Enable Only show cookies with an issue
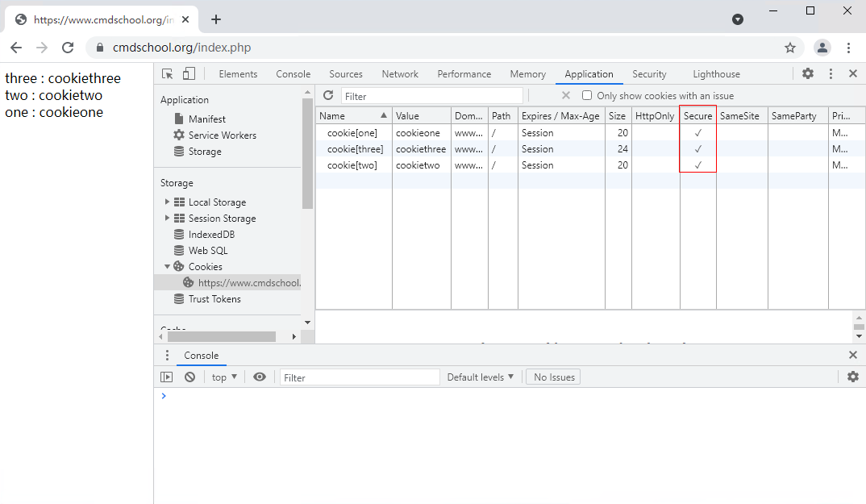The image size is (866, 504). [587, 96]
